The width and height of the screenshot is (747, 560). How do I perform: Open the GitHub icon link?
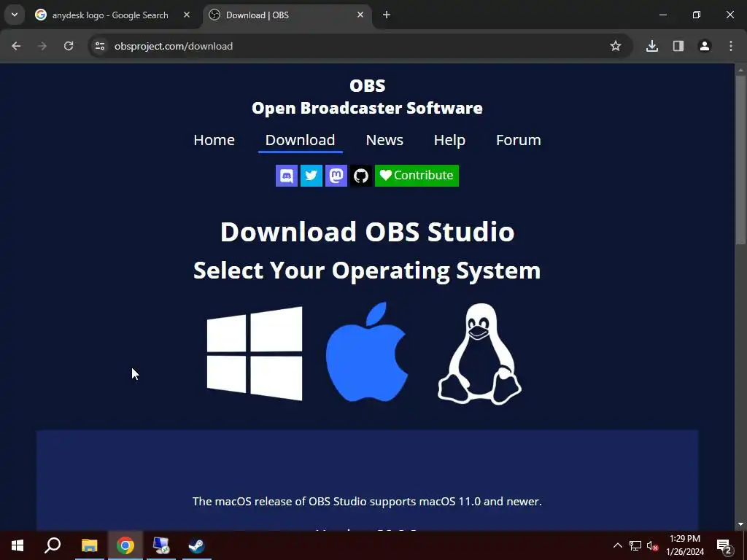[x=361, y=176]
